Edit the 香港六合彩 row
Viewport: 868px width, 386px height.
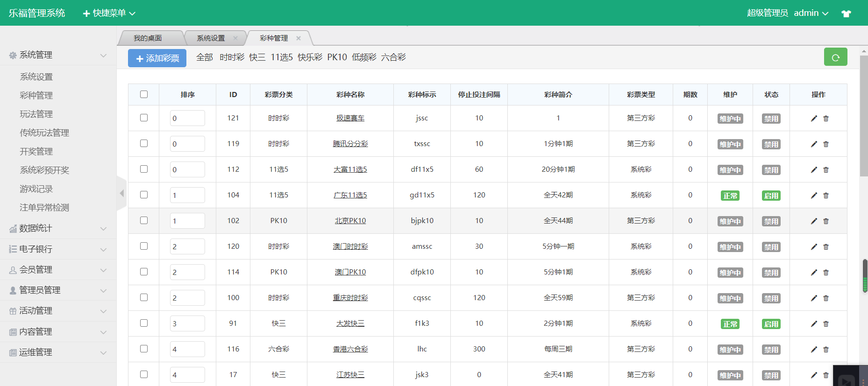click(x=814, y=350)
